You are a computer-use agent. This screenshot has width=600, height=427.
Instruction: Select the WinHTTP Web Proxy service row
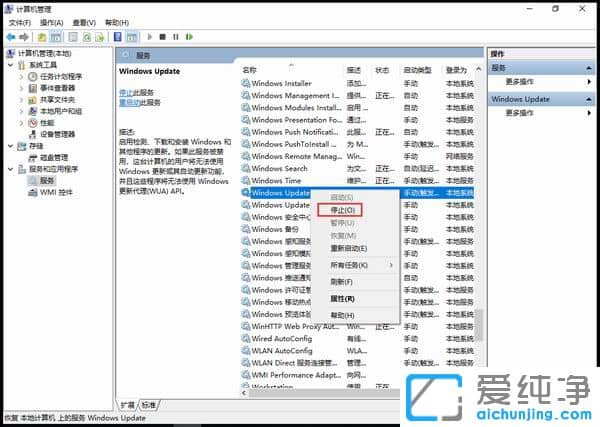[357, 326]
